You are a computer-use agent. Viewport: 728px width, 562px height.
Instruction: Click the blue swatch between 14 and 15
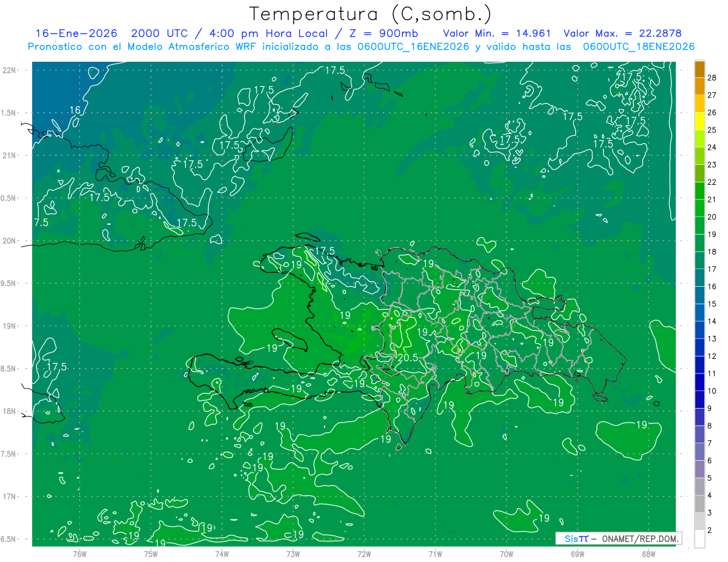pyautogui.click(x=699, y=313)
